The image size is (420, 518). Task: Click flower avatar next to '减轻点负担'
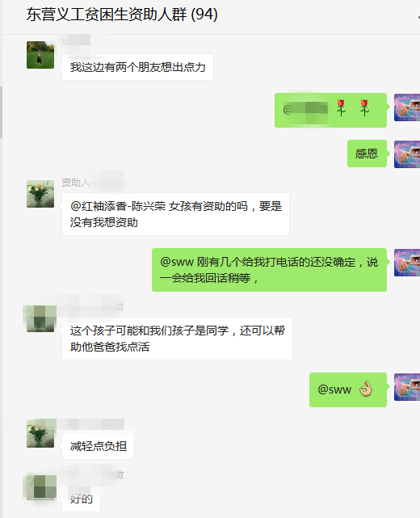coord(40,434)
